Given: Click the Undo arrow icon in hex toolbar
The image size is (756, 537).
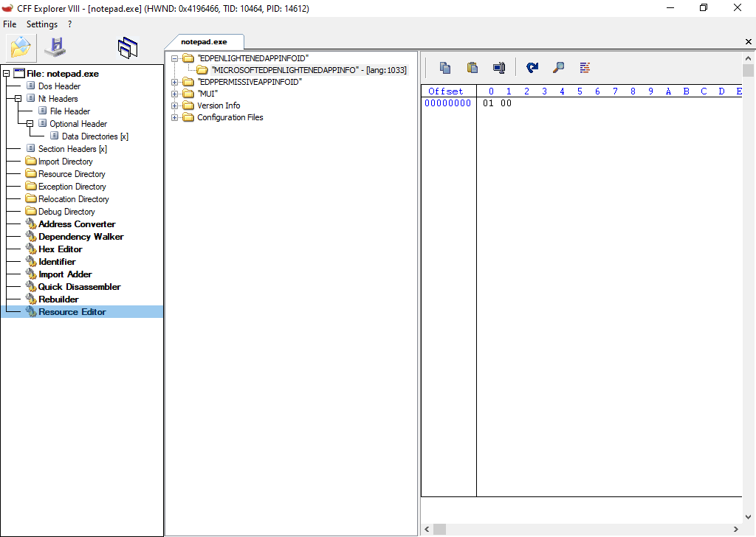Looking at the screenshot, I should [x=532, y=68].
